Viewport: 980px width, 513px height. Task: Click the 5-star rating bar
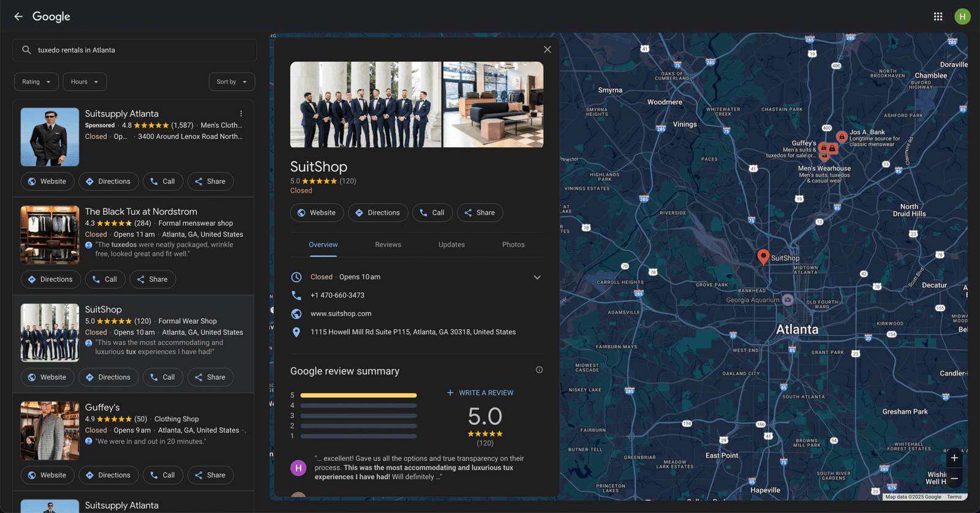coord(358,395)
